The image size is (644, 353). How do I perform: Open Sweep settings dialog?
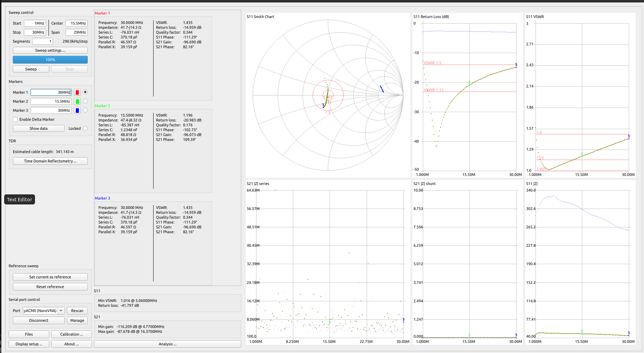coord(50,50)
